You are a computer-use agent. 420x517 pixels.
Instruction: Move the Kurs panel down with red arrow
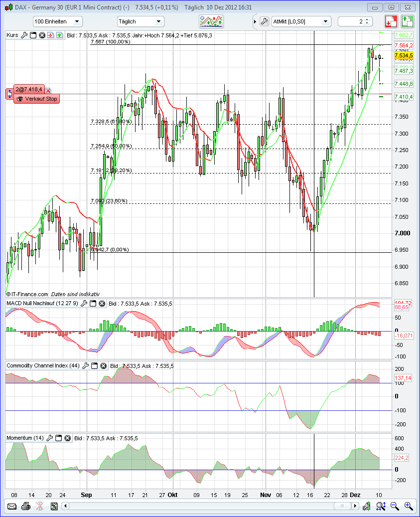tap(50, 35)
